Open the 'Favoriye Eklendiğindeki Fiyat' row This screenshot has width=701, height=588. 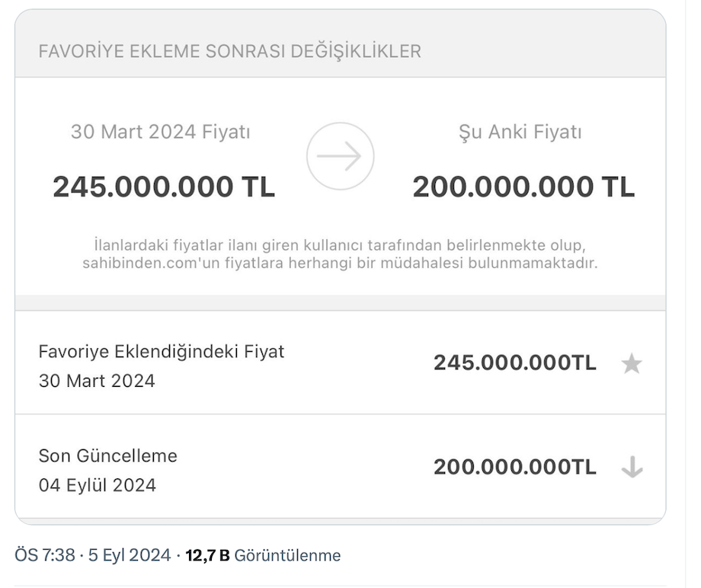click(162, 352)
